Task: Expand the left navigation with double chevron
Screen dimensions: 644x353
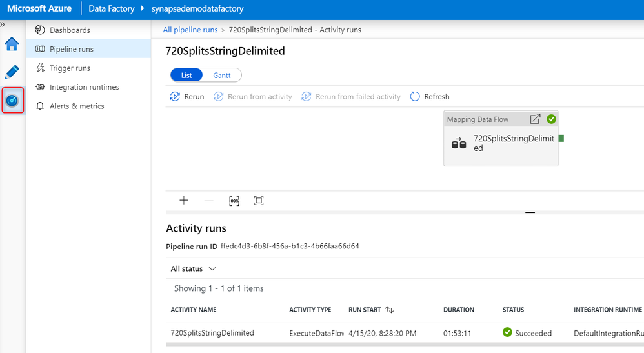Action: (x=3, y=25)
